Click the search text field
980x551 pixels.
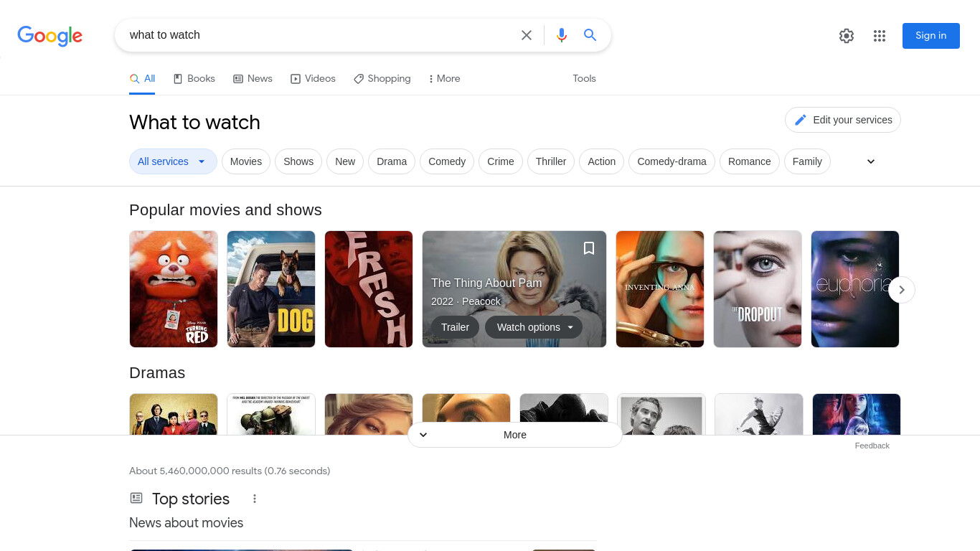(x=319, y=35)
